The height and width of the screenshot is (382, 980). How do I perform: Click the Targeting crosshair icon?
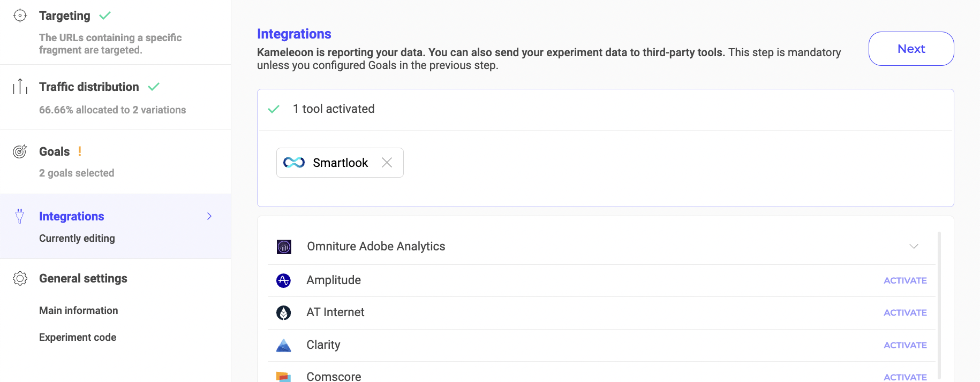pos(20,16)
